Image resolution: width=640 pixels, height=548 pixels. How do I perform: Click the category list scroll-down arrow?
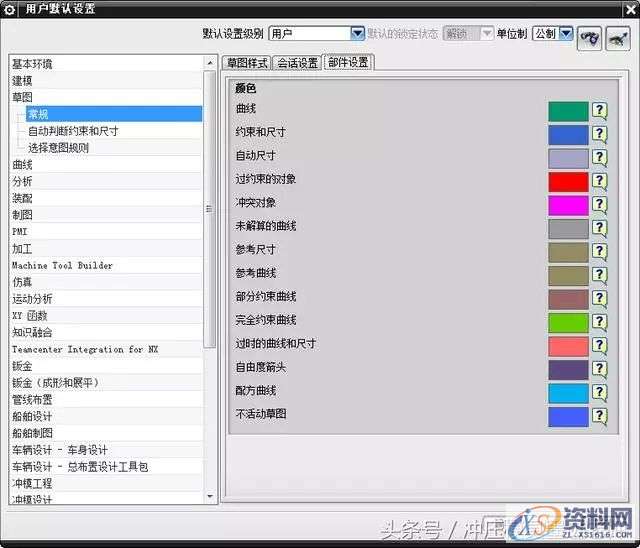(x=210, y=496)
